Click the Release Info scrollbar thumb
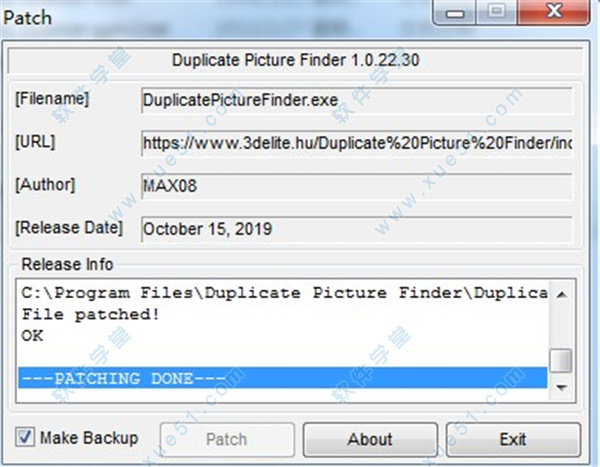Viewport: 600px width, 467px height. 561,360
